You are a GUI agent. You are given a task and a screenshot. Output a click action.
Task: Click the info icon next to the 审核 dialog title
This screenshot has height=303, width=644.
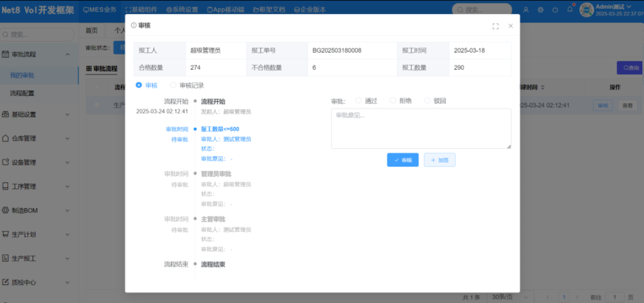(x=134, y=25)
